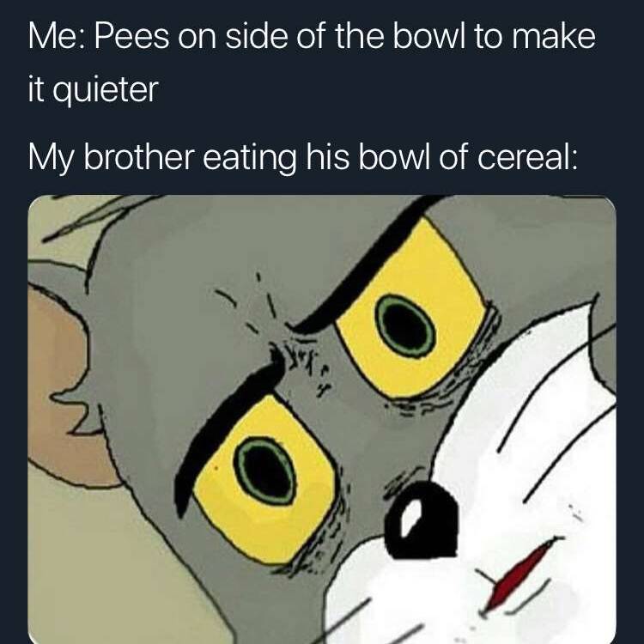The image size is (644, 644).
Task: Click the word 'quieter' in the tweet
Action: [105, 90]
